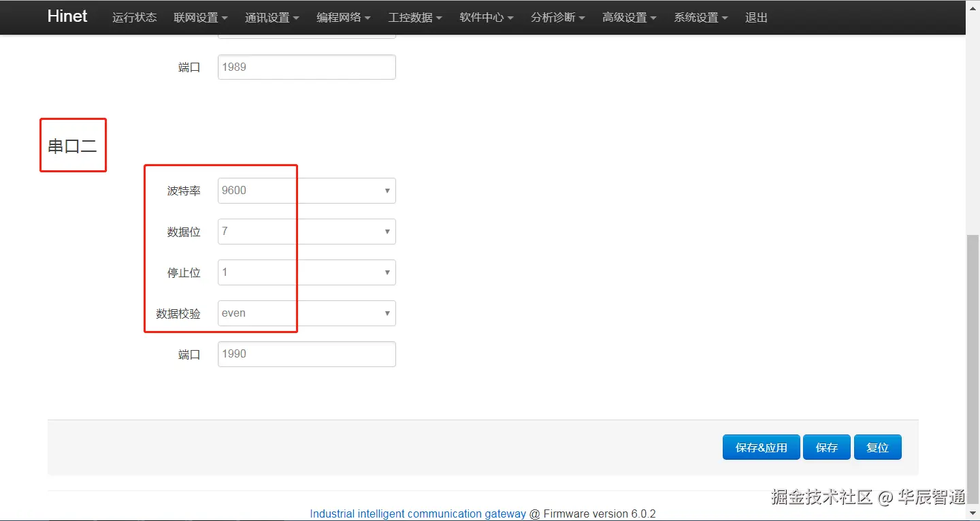Expand the 数据位 (data bits) selector
Image resolution: width=980 pixels, height=521 pixels.
[x=306, y=231]
